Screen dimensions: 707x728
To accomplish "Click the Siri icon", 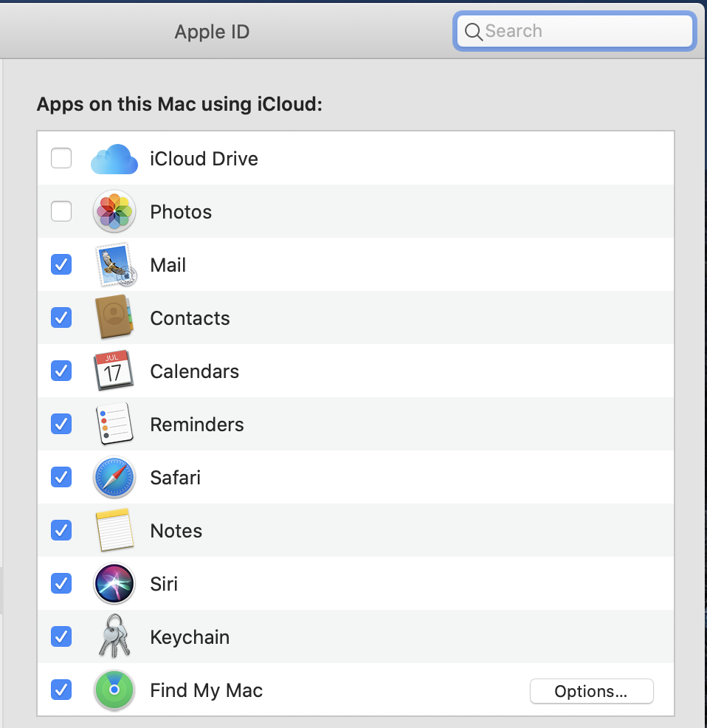I will point(114,583).
